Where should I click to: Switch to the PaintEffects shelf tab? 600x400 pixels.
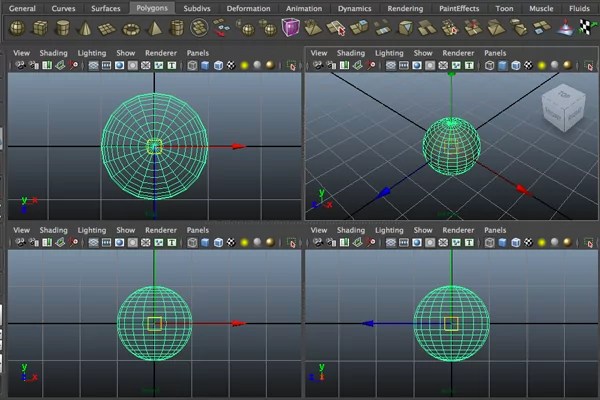[459, 8]
